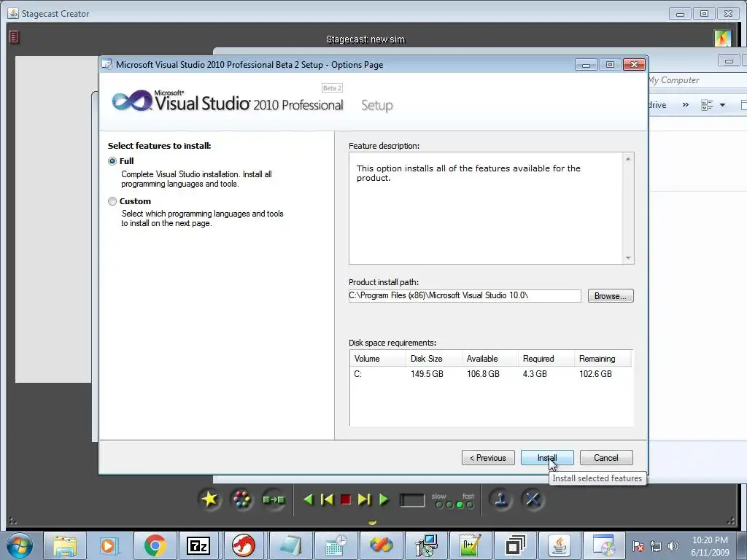Click the 'drive' toolbar item in My Computer window
The width and height of the screenshot is (747, 560).
[x=657, y=105]
